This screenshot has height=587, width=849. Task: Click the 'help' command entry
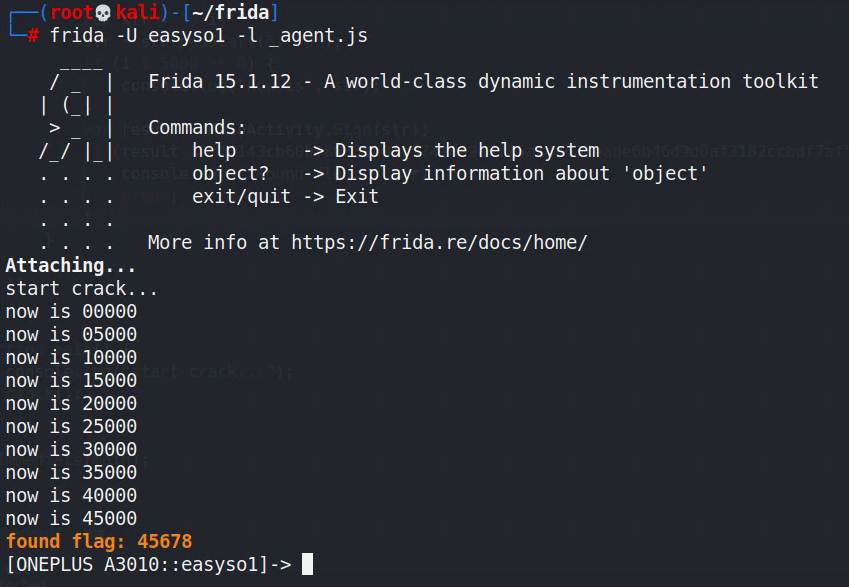pyautogui.click(x=214, y=151)
